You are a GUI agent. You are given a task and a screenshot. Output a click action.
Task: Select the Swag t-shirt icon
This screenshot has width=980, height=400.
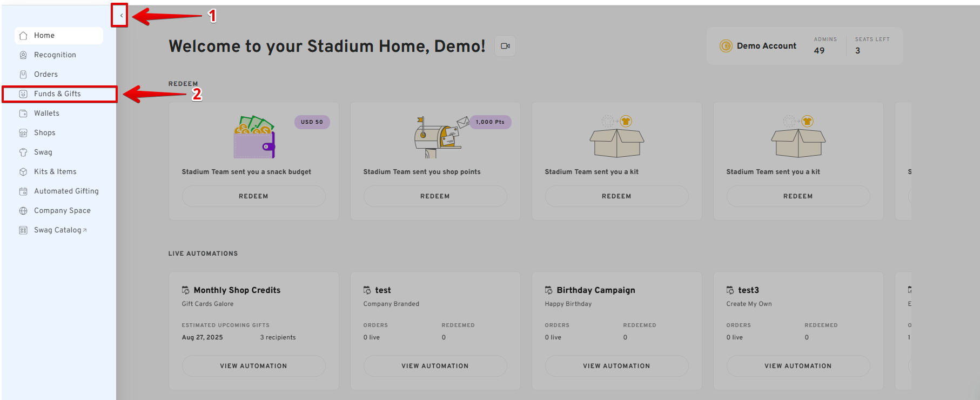[x=23, y=152]
